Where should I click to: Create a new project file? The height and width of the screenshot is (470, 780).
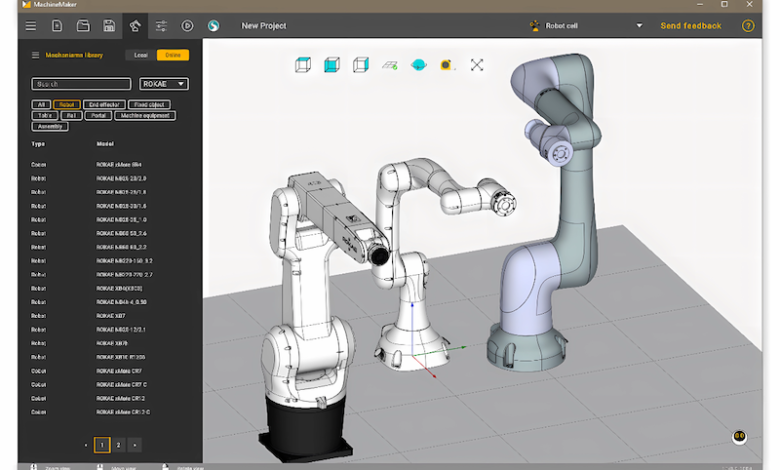point(57,26)
